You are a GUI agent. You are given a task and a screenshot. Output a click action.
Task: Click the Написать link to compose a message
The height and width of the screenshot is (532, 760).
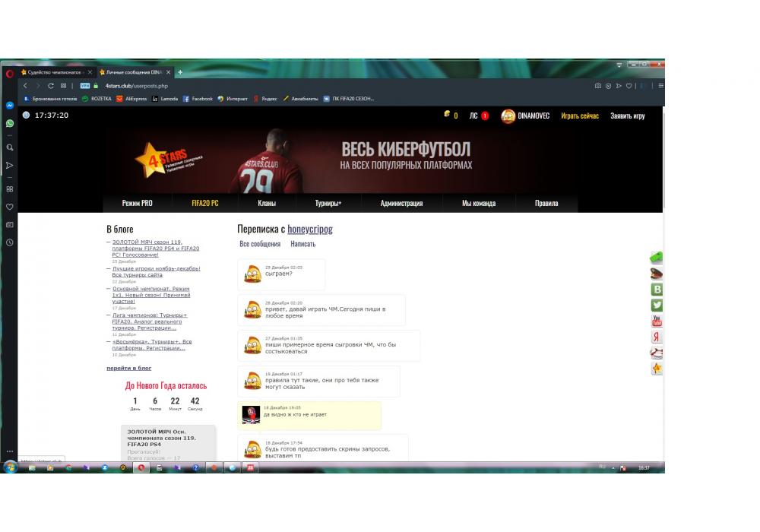coord(302,244)
